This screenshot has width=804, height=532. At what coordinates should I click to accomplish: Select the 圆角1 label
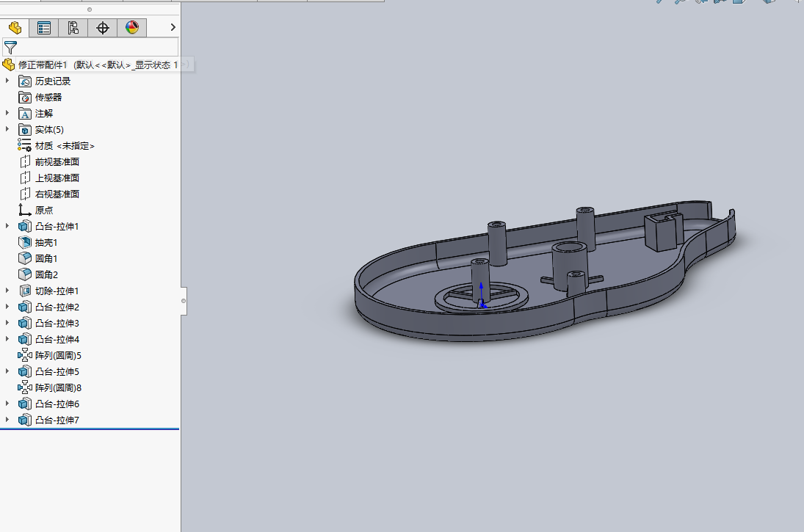click(46, 258)
